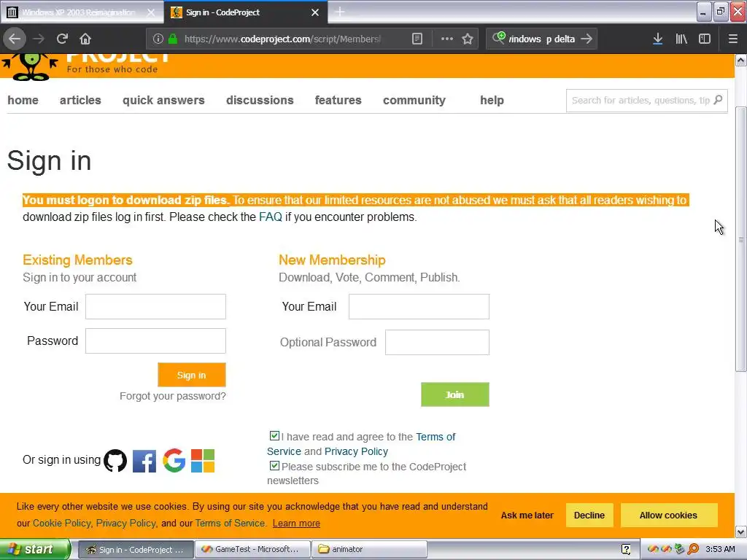The image size is (747, 560).
Task: Open the FAQ link
Action: [x=271, y=217]
